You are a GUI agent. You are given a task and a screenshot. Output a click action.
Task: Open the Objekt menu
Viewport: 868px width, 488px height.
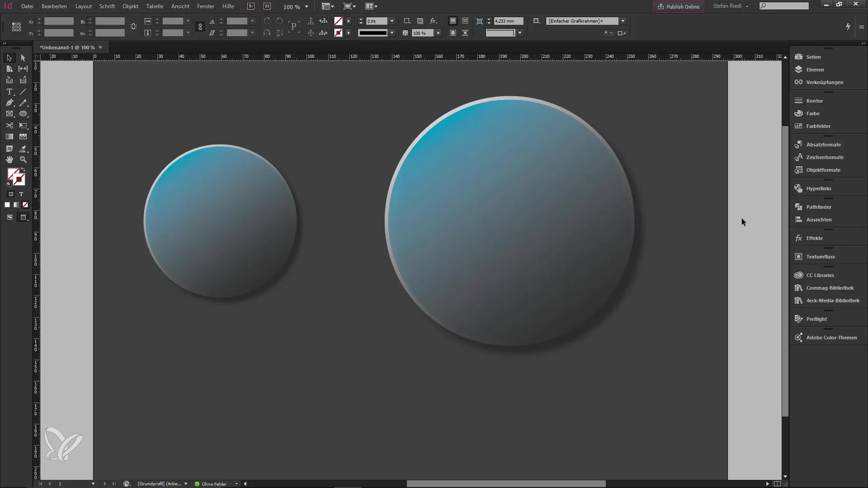click(x=130, y=6)
